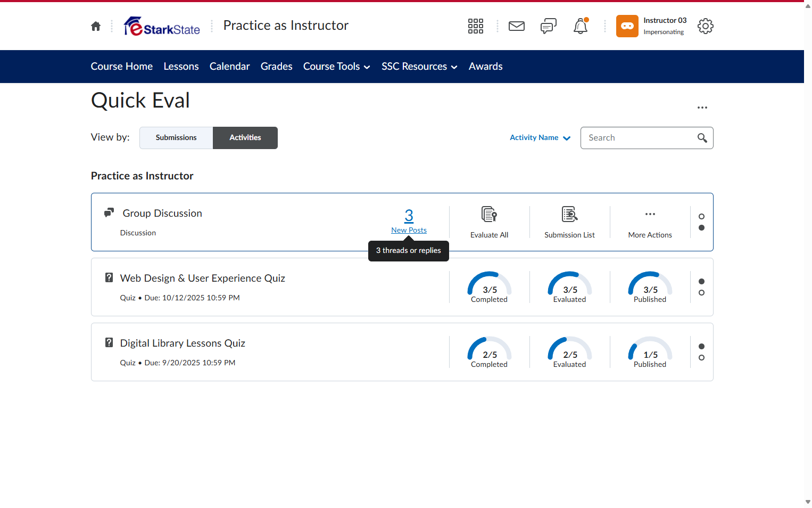The height and width of the screenshot is (508, 812).
Task: Open Submission List for Group Discussion
Action: coord(570,222)
